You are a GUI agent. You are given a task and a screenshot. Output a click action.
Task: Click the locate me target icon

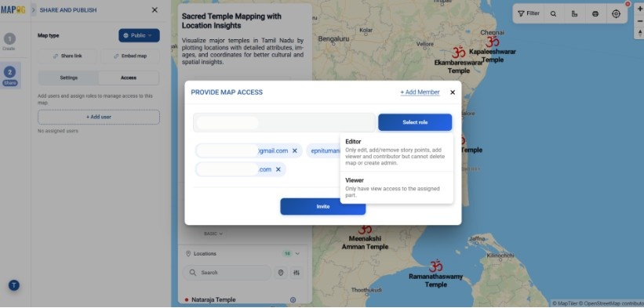point(616,14)
